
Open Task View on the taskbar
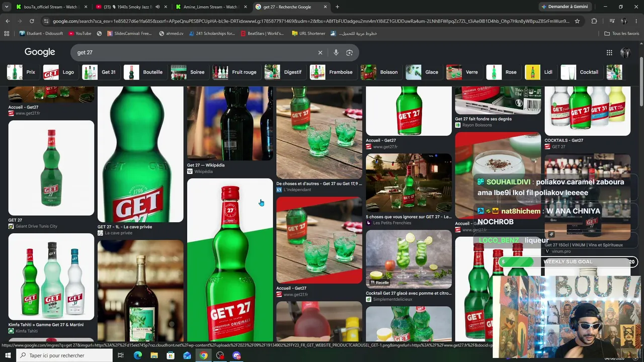pos(121,355)
